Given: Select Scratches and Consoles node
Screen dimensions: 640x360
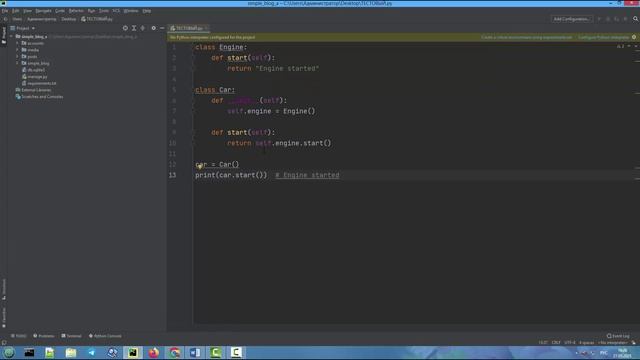Looking at the screenshot, I should point(39,97).
